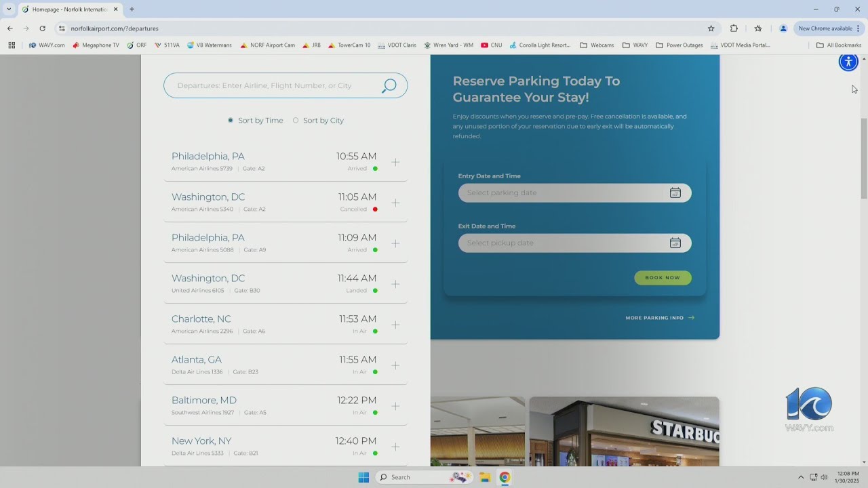Open the VB Watermans bookmark
The image size is (868, 488).
click(x=209, y=45)
